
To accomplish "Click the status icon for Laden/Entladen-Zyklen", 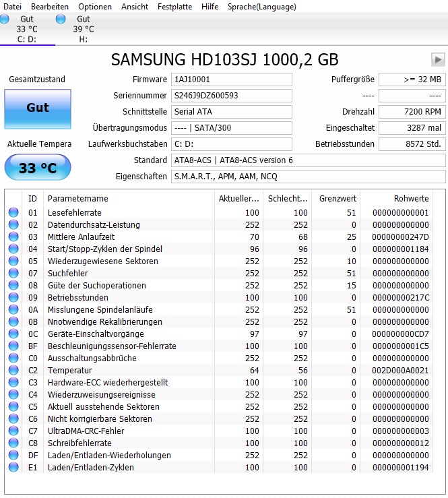I will (x=13, y=467).
